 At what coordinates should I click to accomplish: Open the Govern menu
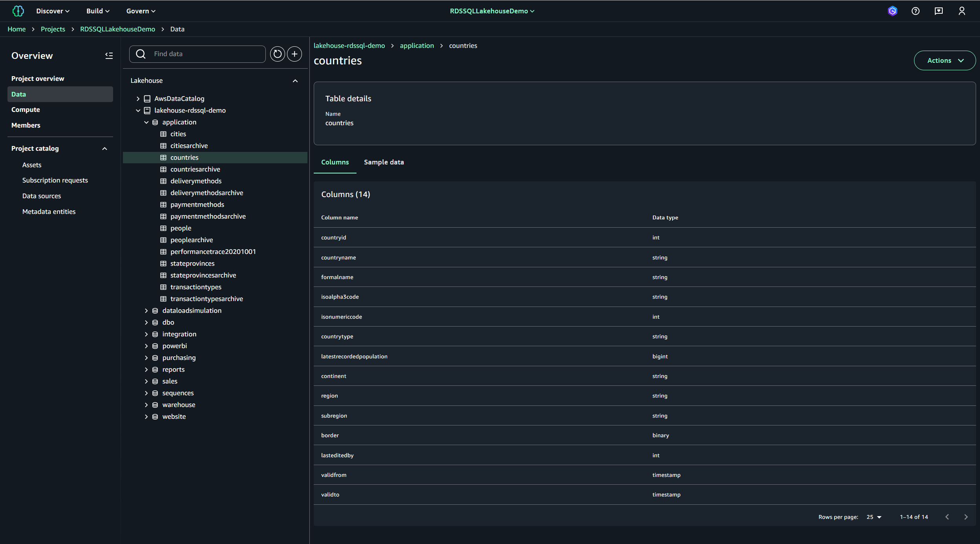(x=141, y=11)
